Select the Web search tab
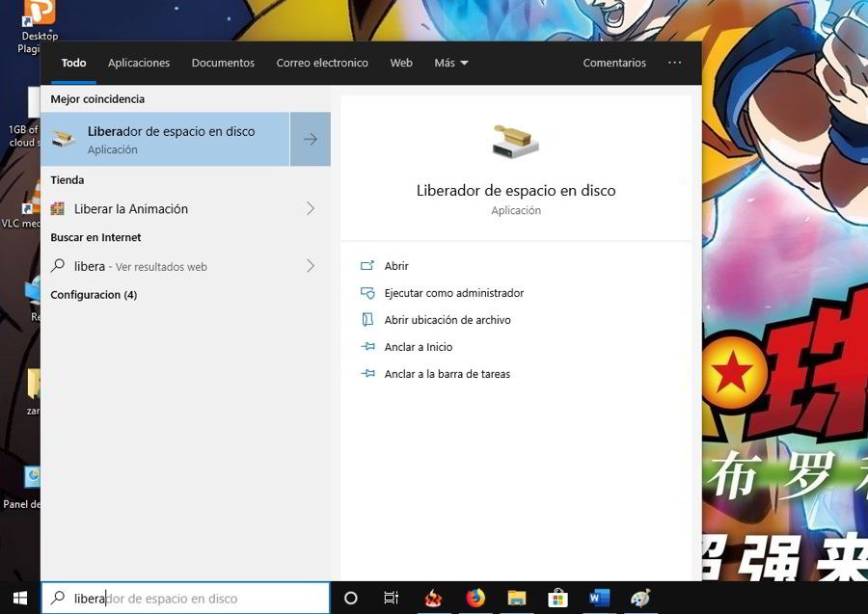This screenshot has height=614, width=868. (401, 63)
